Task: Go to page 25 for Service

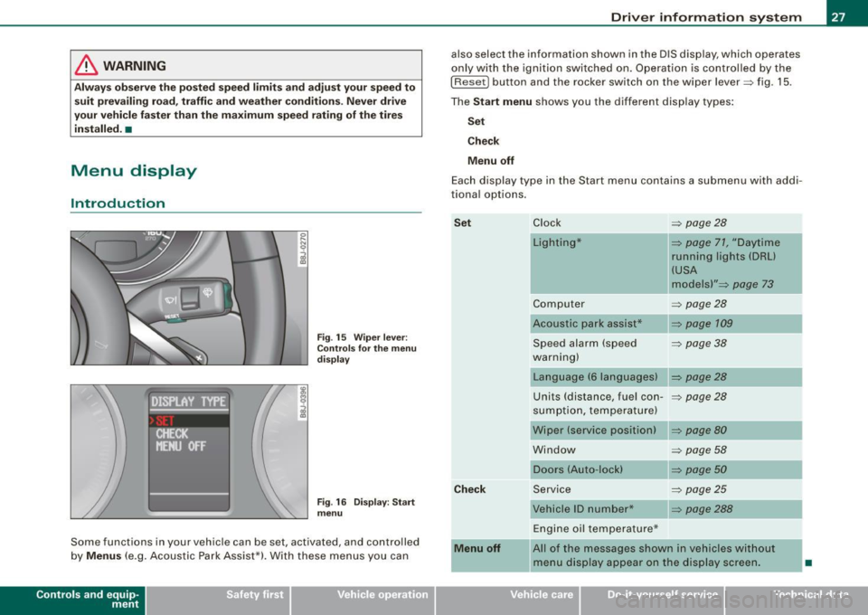Action: tap(699, 489)
